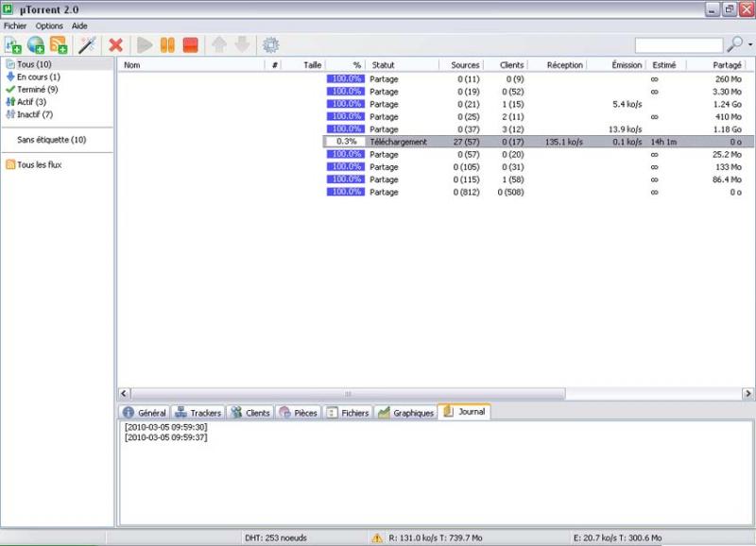Switch to the Clients tab

[x=249, y=413]
